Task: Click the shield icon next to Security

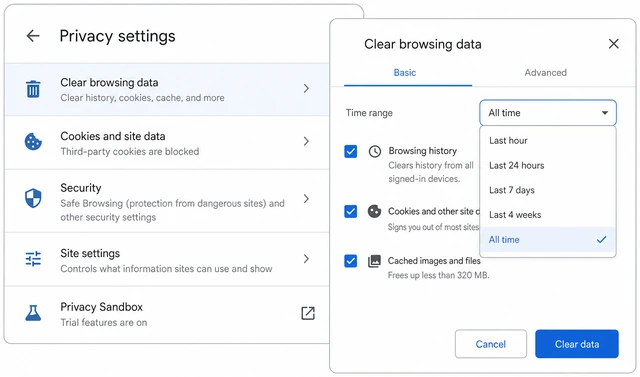Action: 33,198
